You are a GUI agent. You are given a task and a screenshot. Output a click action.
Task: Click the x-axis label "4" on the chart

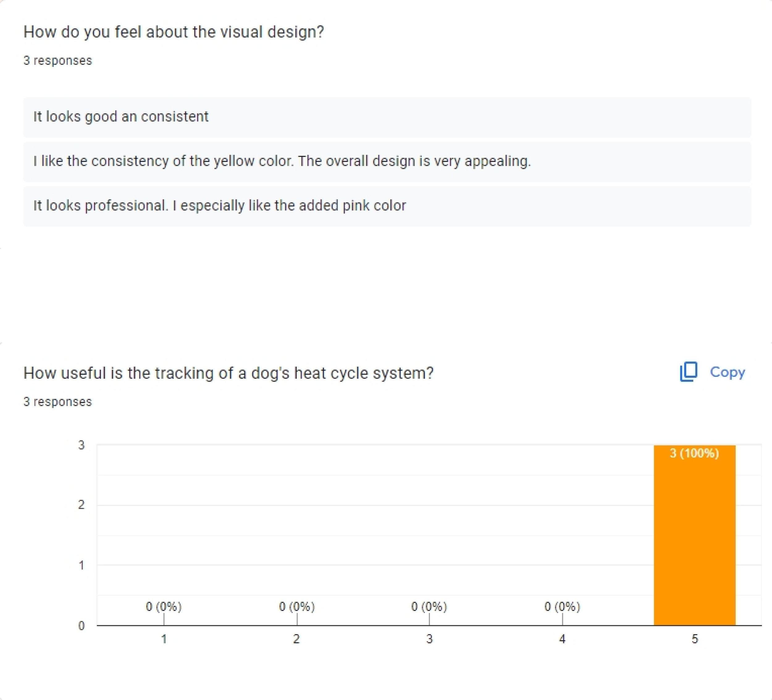point(562,639)
